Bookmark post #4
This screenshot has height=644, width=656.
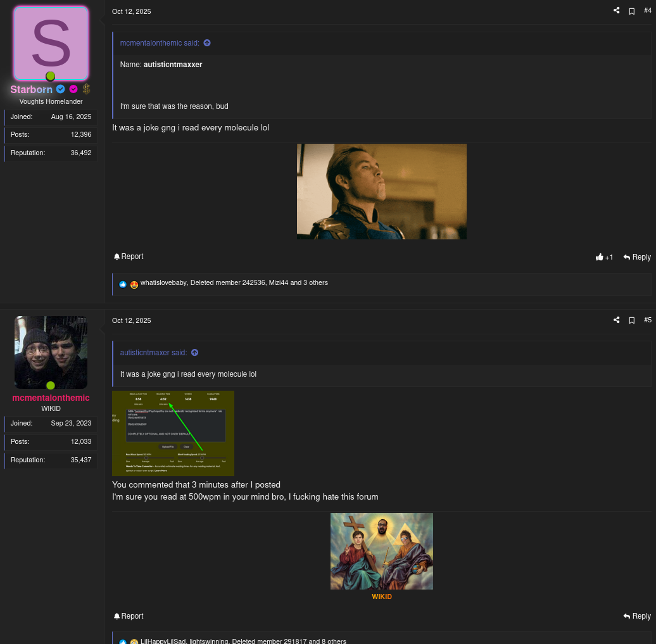[x=632, y=11]
